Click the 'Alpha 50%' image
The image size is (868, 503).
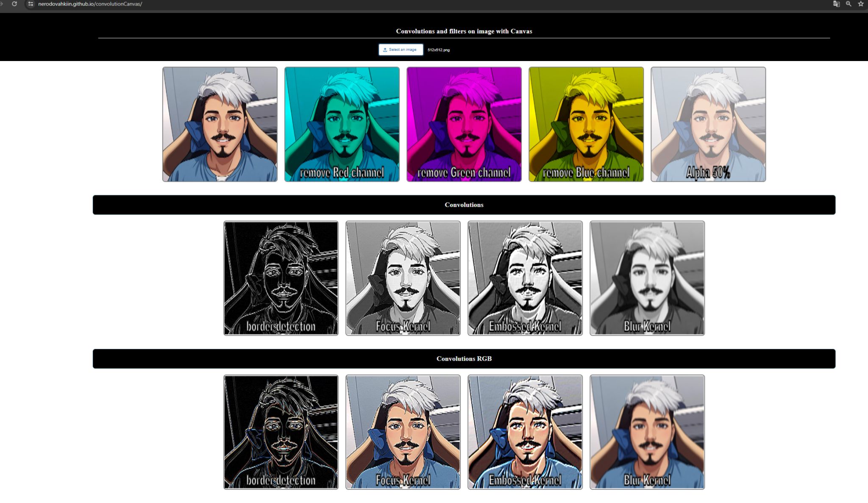click(x=708, y=124)
